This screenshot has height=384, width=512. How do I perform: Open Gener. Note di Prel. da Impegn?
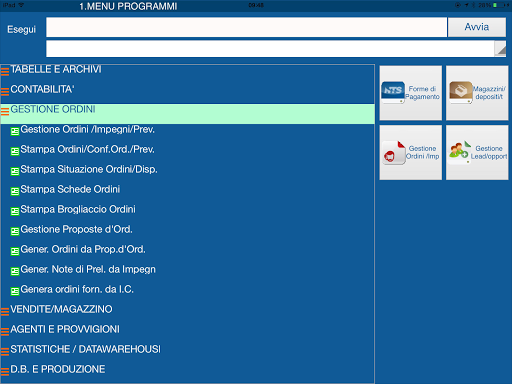(x=88, y=269)
